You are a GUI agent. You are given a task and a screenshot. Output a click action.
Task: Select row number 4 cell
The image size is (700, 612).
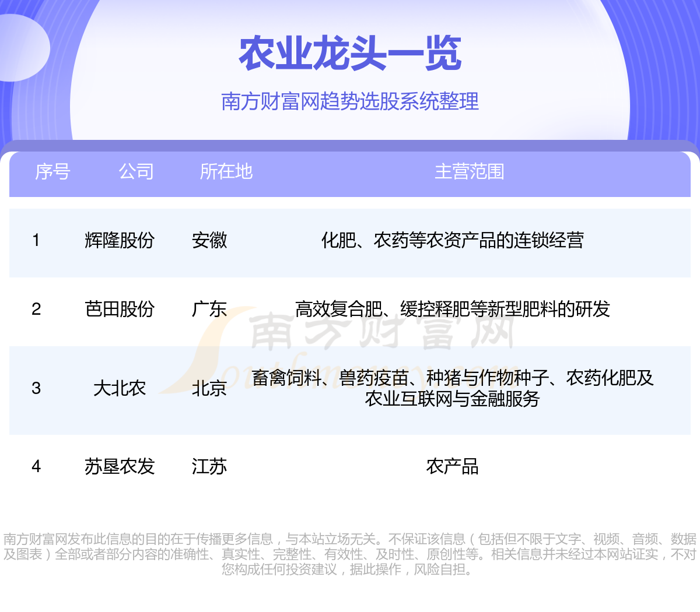point(36,466)
